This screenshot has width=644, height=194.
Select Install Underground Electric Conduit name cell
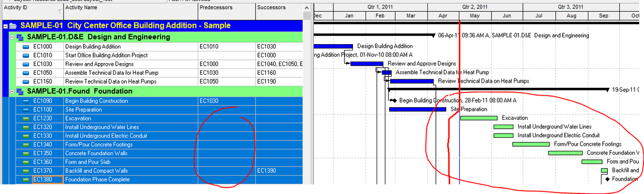131,136
